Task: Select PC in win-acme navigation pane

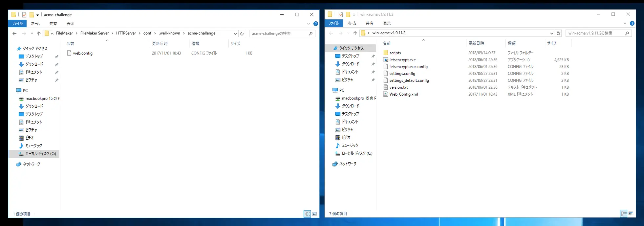Action: tap(338, 90)
